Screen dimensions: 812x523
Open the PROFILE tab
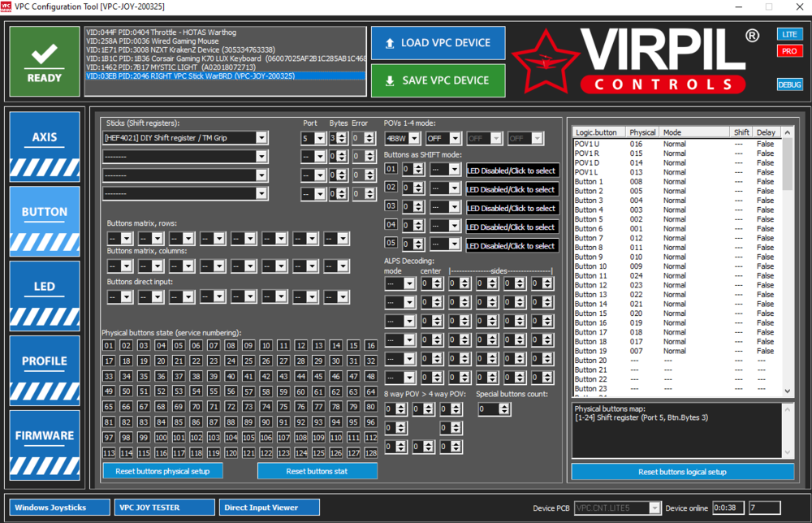(45, 370)
